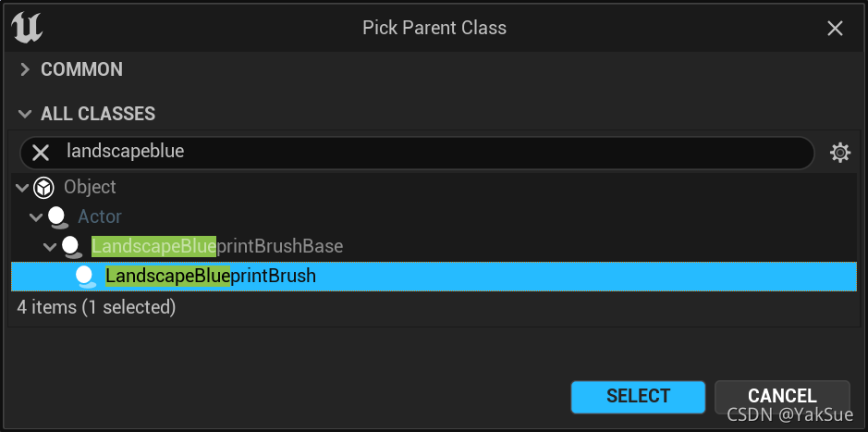Select the Actor class row

[100, 217]
